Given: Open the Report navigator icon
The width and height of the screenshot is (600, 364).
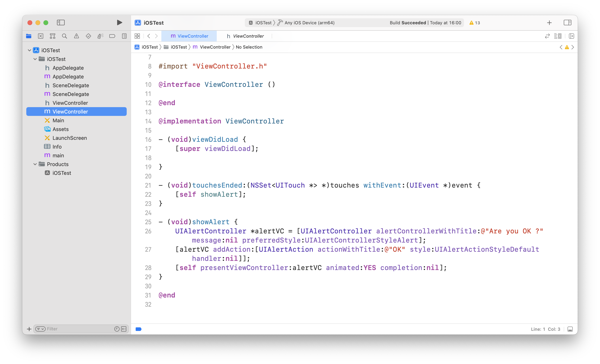Looking at the screenshot, I should (124, 36).
